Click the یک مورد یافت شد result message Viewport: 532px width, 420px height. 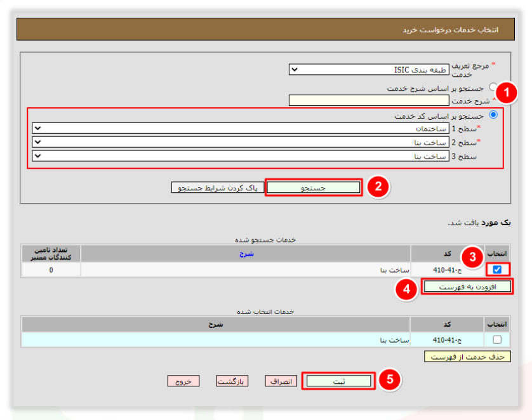(479, 223)
